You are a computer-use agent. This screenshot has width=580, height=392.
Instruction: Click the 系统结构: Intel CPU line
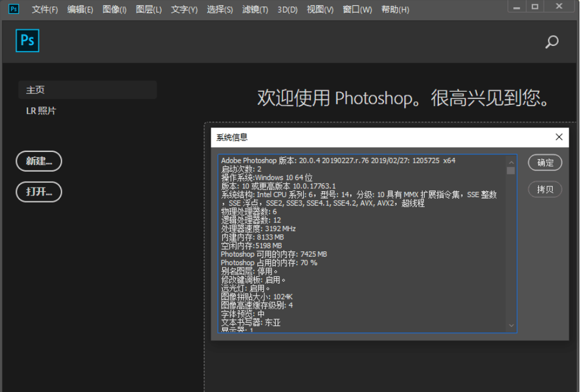click(359, 199)
